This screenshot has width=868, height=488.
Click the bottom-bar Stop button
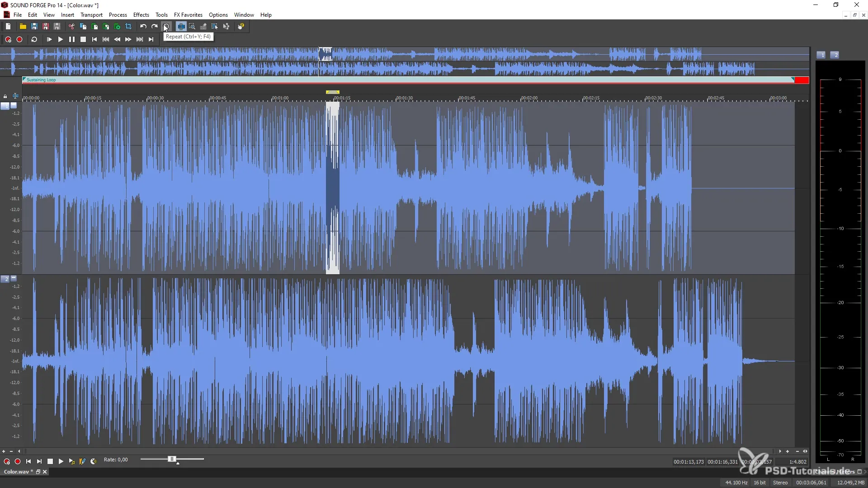click(x=50, y=461)
